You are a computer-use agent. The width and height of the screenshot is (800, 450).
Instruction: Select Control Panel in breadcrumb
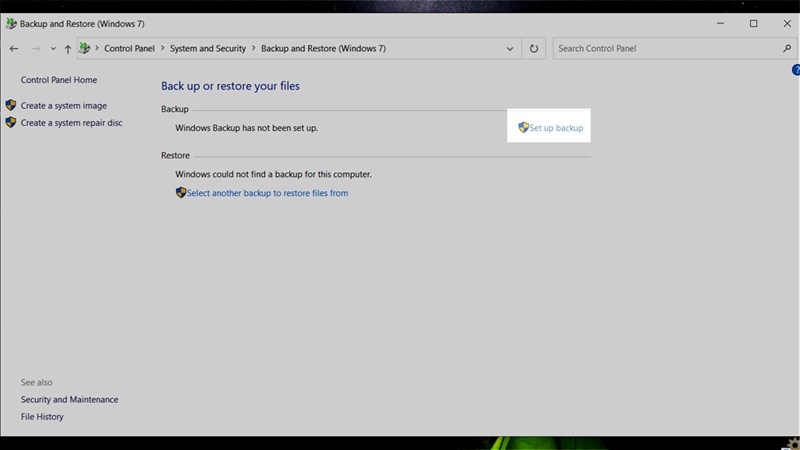129,48
